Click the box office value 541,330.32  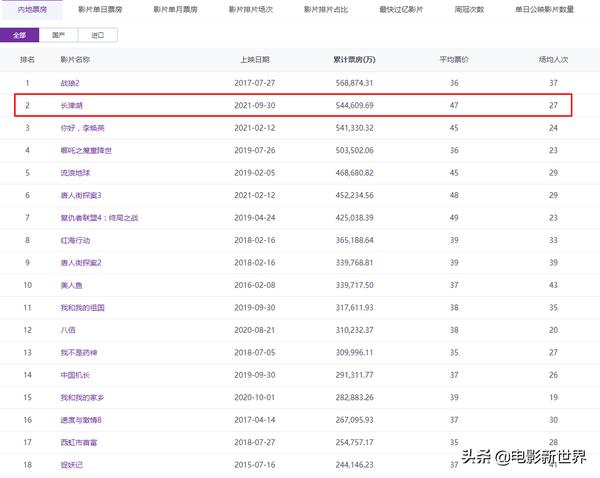354,128
